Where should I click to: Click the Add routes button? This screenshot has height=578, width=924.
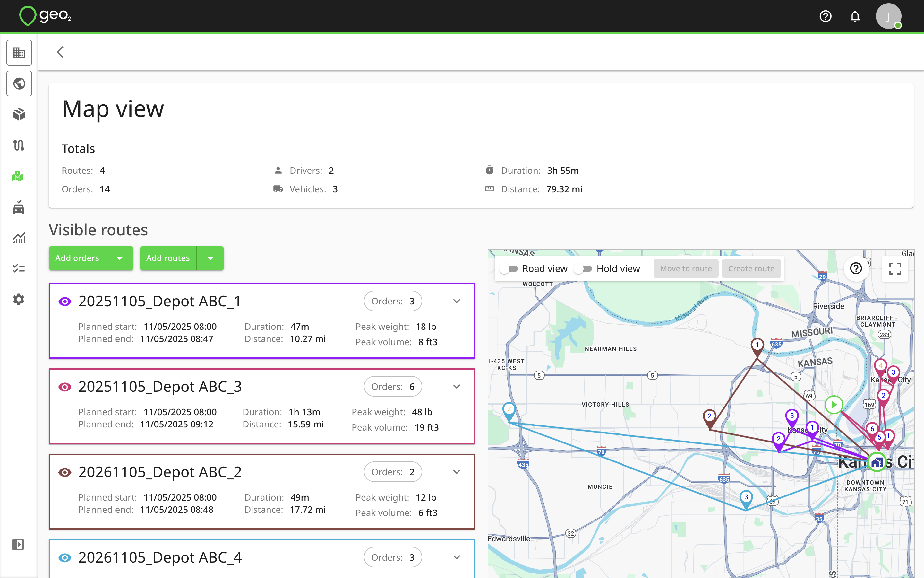point(168,258)
